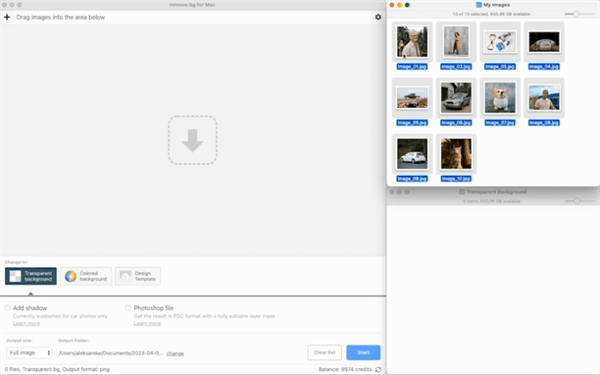The height and width of the screenshot is (375, 600).
Task: Click the blue Start button
Action: pos(364,352)
